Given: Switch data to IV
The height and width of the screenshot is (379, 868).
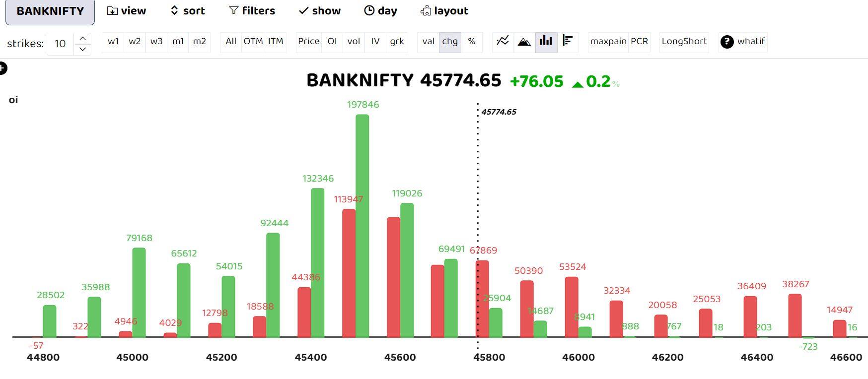Looking at the screenshot, I should click(x=375, y=42).
